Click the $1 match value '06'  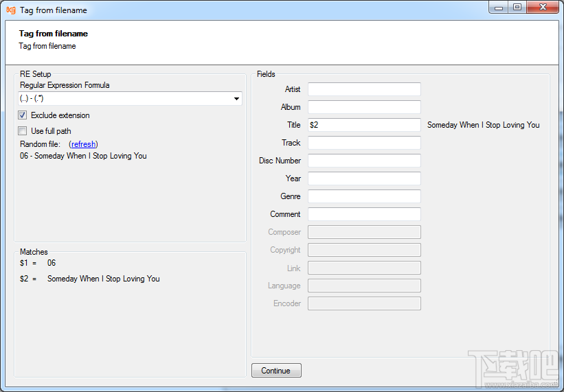(x=52, y=263)
